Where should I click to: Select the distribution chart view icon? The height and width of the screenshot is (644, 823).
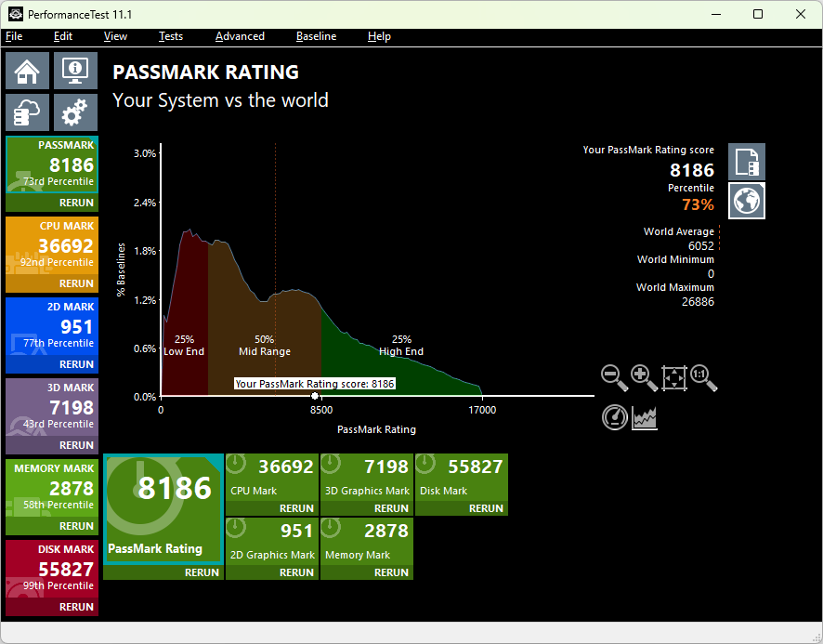point(645,418)
